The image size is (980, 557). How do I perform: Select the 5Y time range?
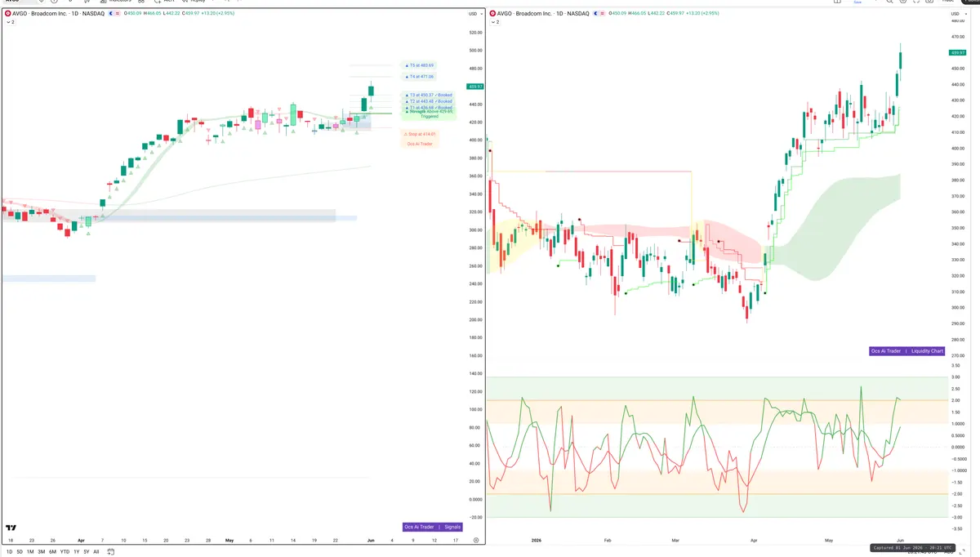pos(86,552)
